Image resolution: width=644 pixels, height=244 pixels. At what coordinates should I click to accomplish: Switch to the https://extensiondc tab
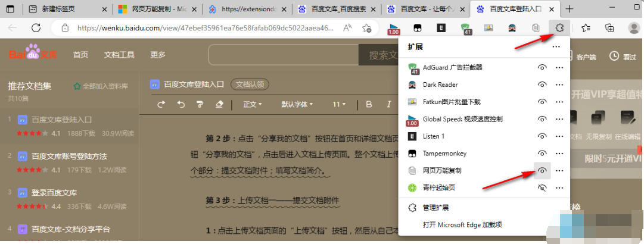click(247, 9)
